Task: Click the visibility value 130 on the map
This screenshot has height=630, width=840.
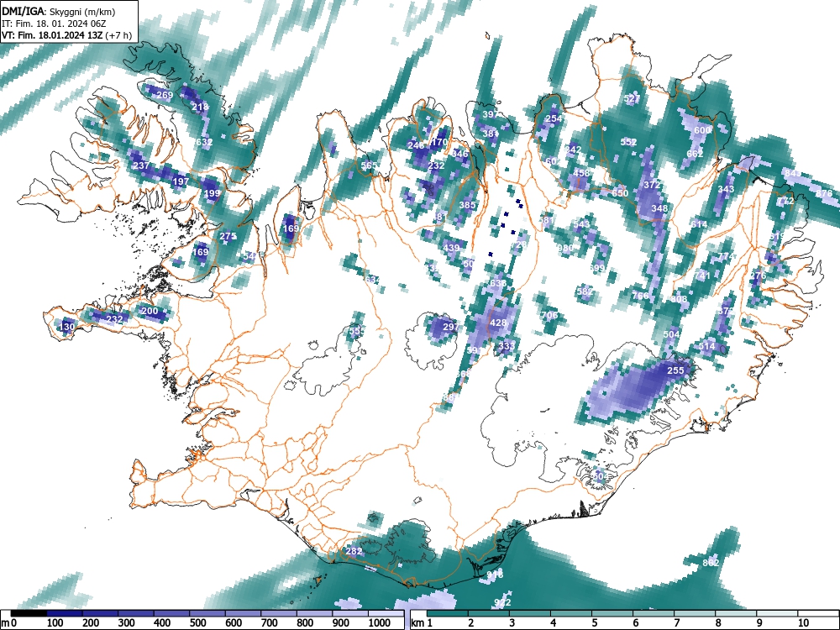Action: click(67, 327)
